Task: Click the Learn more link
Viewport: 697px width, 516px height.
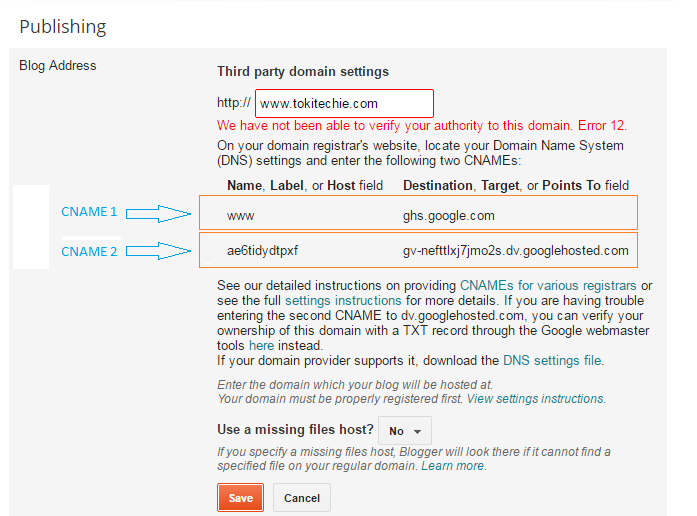Action: [x=453, y=466]
